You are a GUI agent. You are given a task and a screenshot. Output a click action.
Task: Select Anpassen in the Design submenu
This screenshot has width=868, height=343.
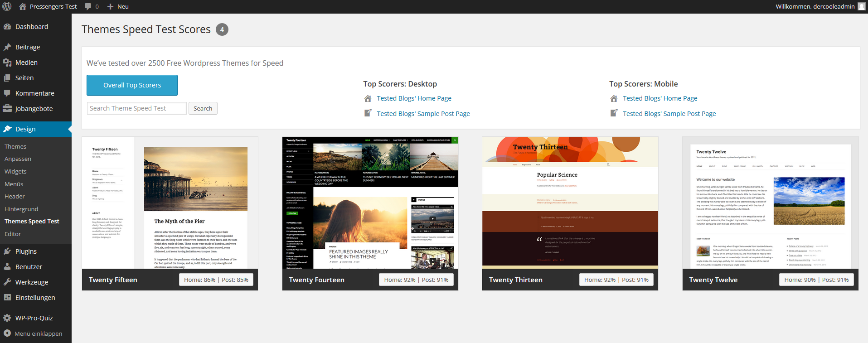point(18,159)
